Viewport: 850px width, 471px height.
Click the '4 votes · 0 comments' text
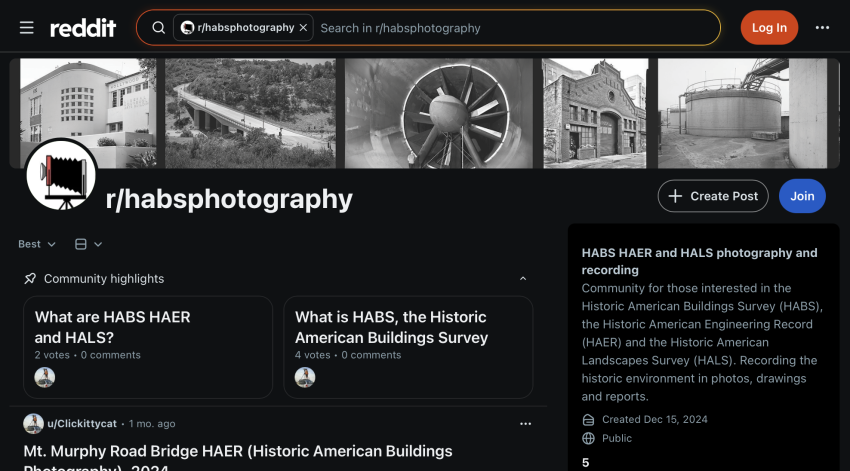click(x=348, y=355)
